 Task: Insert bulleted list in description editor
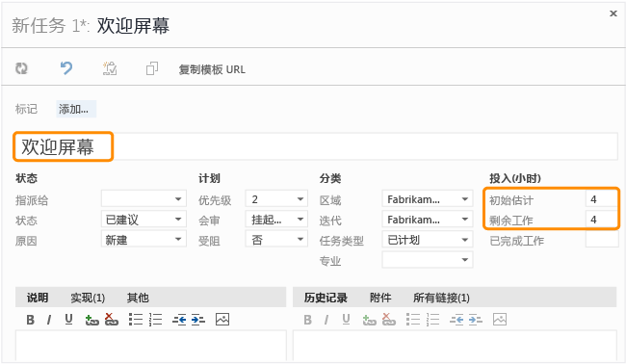click(136, 320)
